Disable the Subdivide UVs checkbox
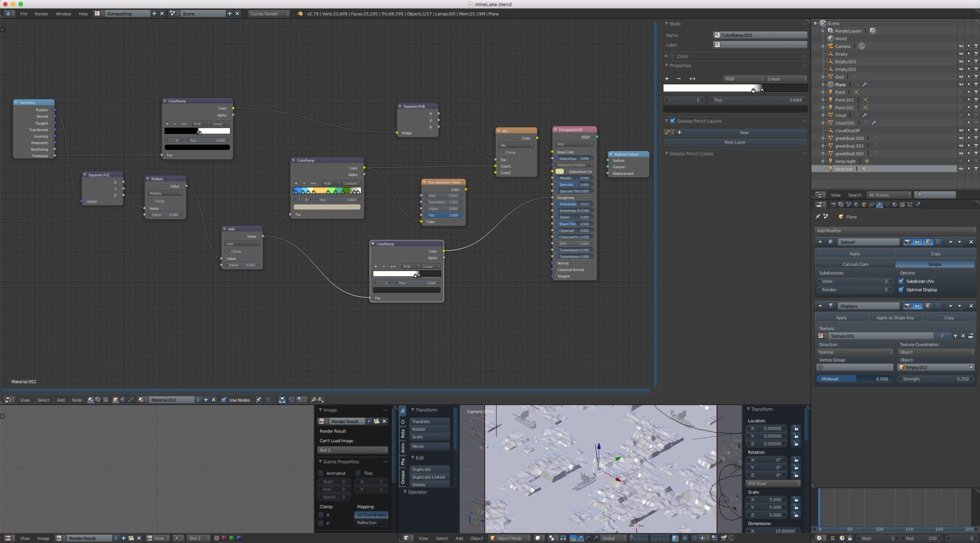The image size is (980, 543). [901, 281]
